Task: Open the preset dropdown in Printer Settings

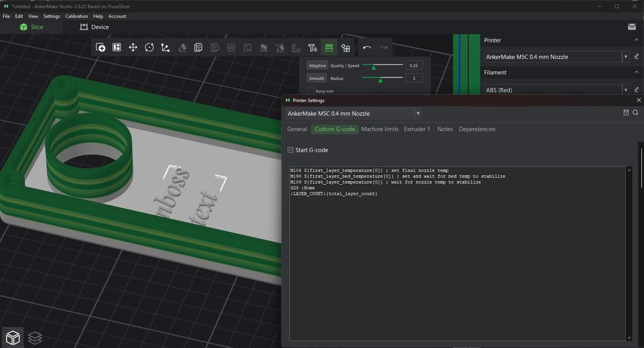Action: (418, 114)
